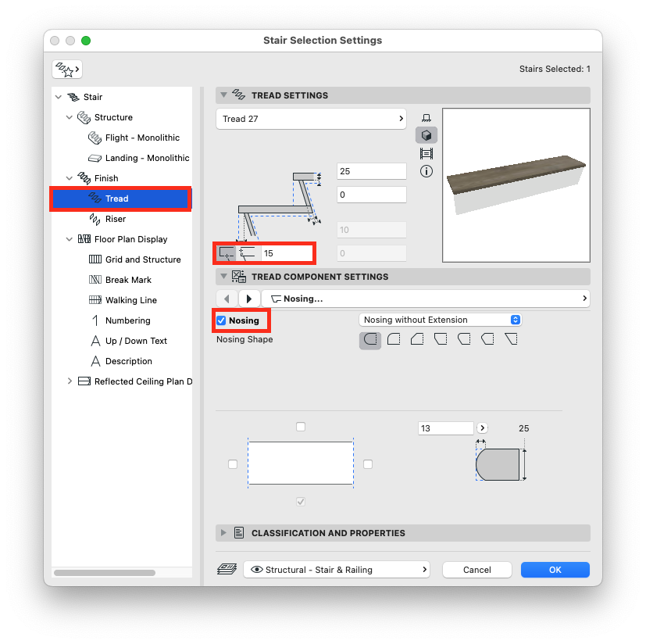Viewport: 646px width, 644px height.
Task: Advance to the next component with the right arrow
Action: (x=248, y=298)
